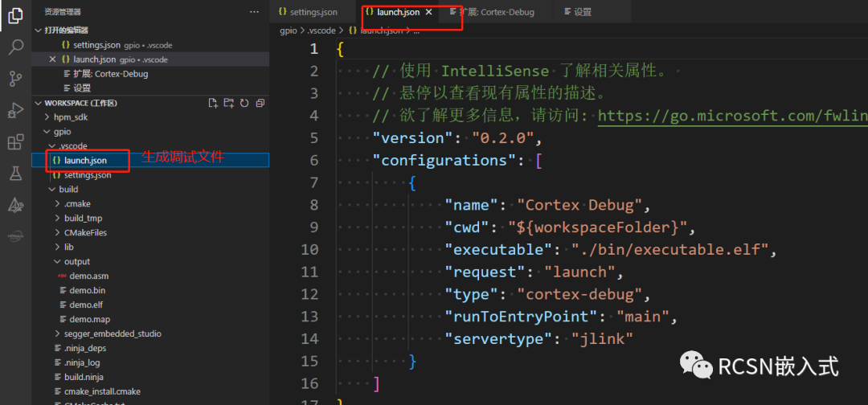Click the gpio breadcrumb segment
The height and width of the screenshot is (405, 868).
(289, 31)
